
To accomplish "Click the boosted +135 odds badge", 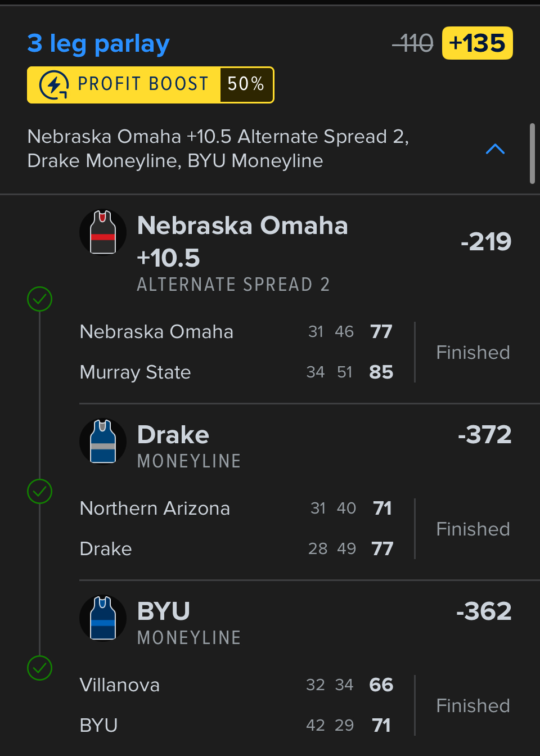I will pos(477,43).
